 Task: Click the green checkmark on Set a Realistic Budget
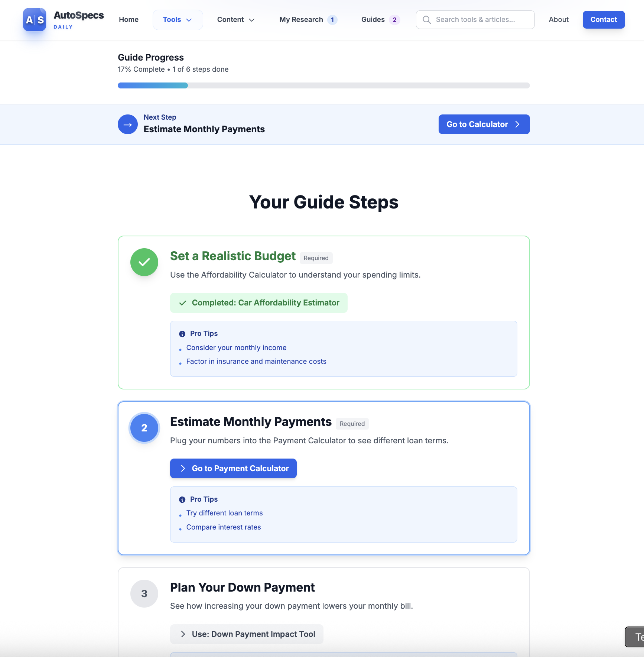144,262
